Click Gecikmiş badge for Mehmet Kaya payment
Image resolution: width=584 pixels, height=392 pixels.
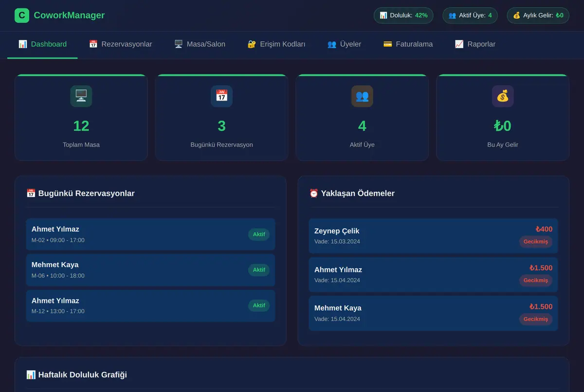click(x=536, y=319)
